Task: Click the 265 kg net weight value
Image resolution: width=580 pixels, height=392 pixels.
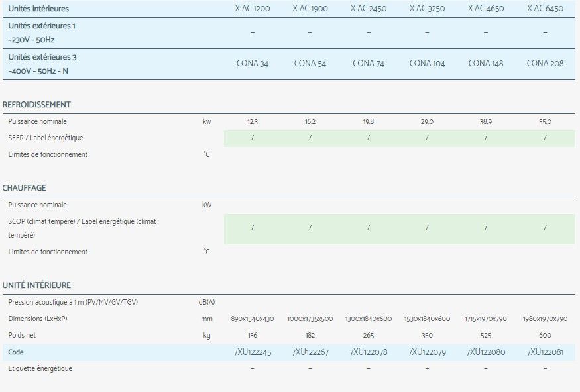Action: (369, 336)
